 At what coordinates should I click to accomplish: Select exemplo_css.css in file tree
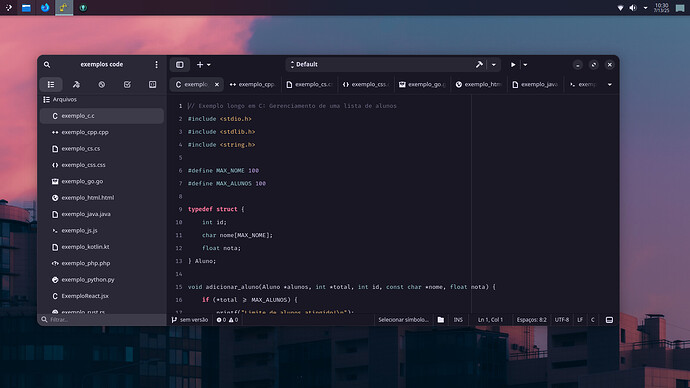pos(102,165)
